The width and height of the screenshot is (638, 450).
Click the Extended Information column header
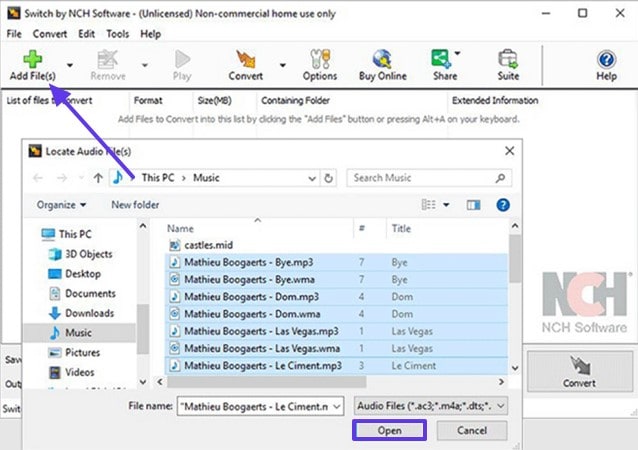click(x=495, y=100)
